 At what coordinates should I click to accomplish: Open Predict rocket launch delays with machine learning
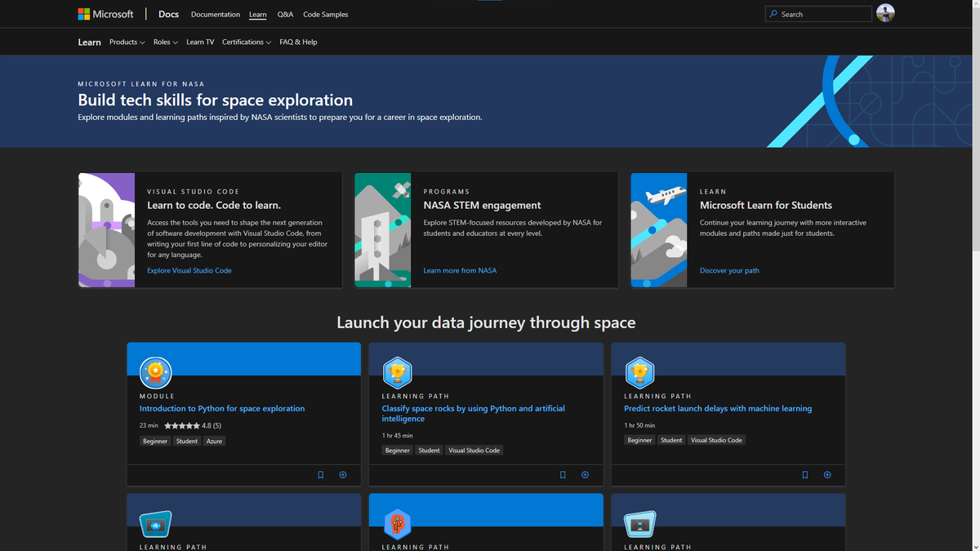coord(718,408)
